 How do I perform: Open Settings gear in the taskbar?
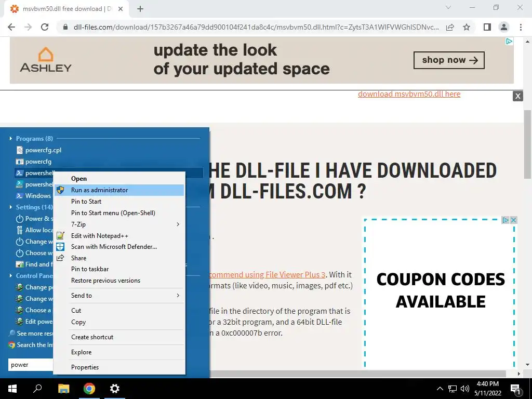click(x=115, y=389)
